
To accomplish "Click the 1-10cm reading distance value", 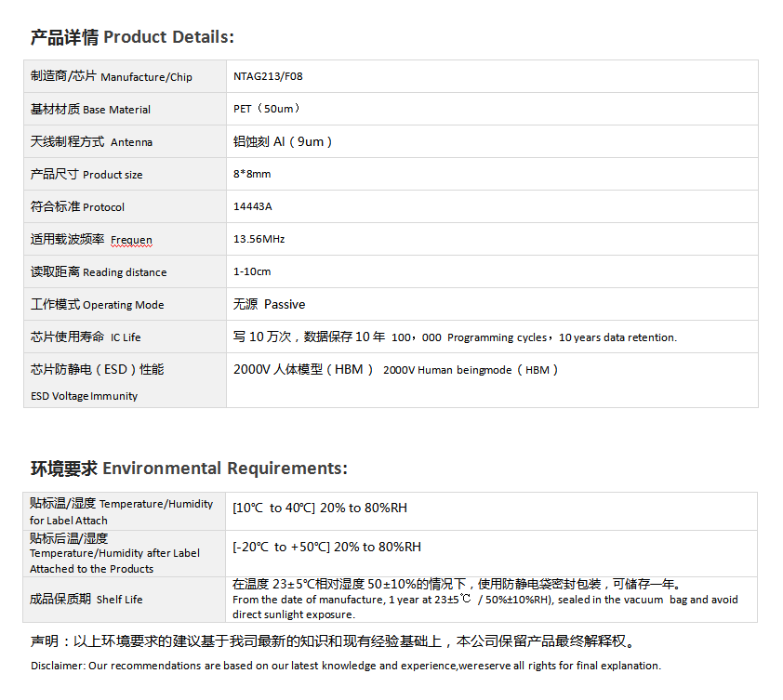I will 252,271.
